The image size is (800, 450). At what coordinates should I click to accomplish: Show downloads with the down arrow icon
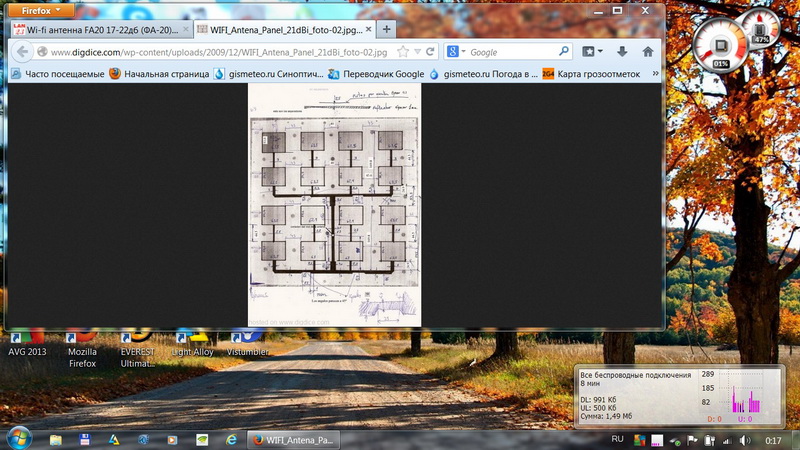point(622,52)
